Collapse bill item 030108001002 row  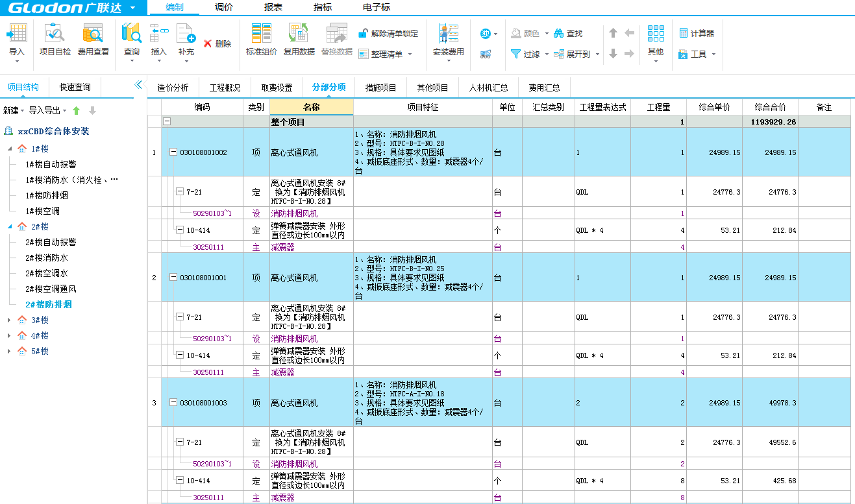point(173,152)
